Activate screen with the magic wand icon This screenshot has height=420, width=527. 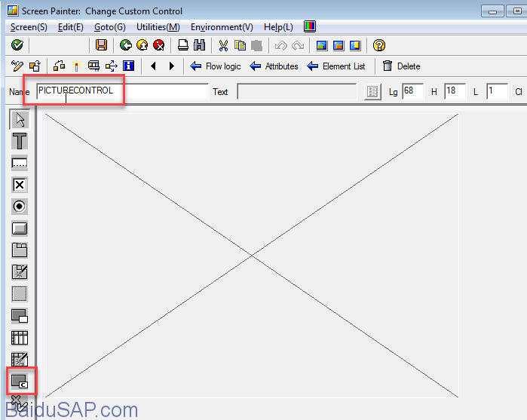(76, 66)
